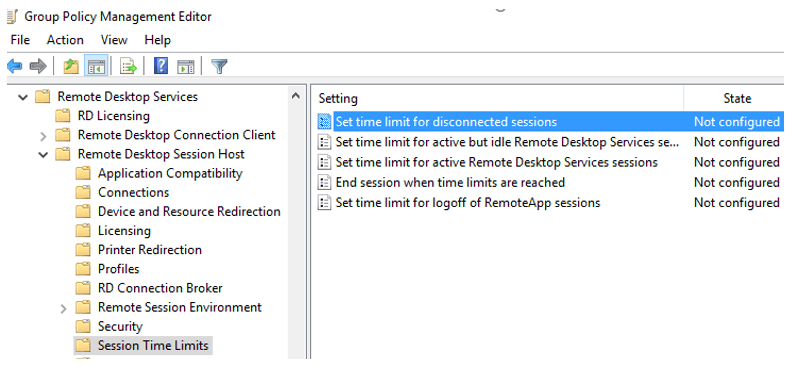Screen dimensions: 793x369
Task: Expand the Remote Session Environment node
Action: [x=63, y=308]
